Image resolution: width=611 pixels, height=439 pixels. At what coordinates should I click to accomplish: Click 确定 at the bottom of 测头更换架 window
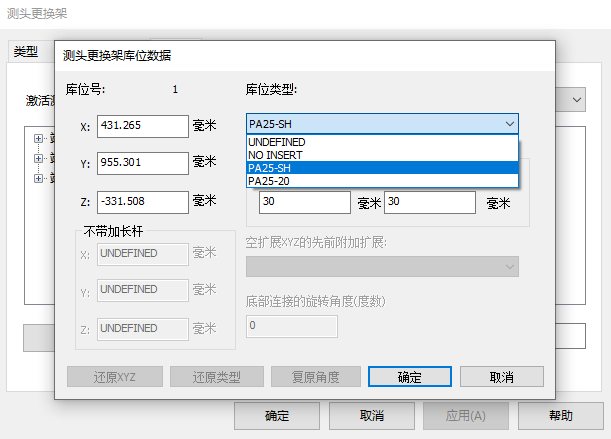(276, 416)
